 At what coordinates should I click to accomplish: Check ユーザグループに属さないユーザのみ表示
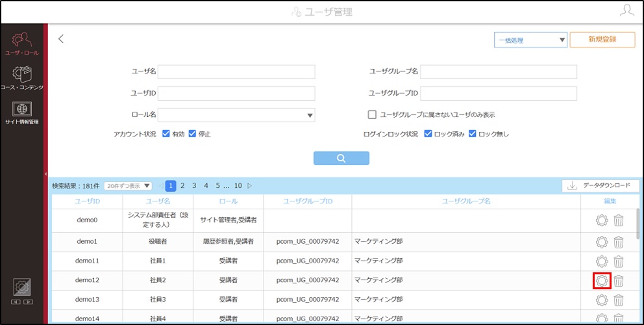[x=372, y=115]
